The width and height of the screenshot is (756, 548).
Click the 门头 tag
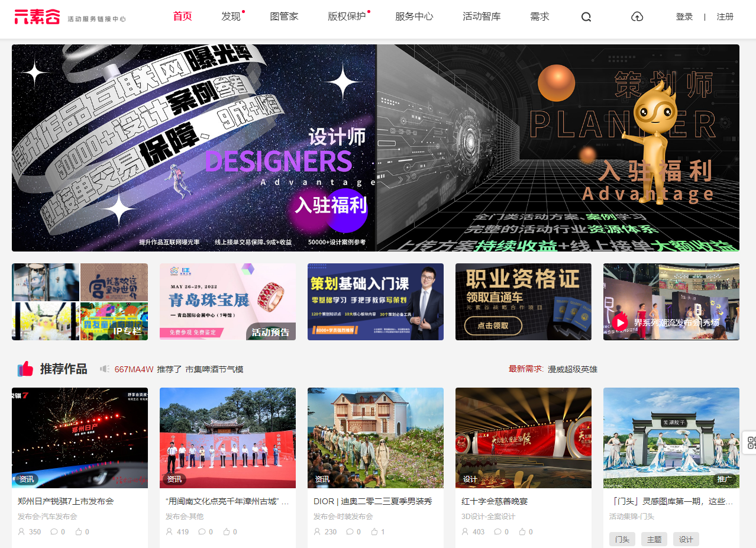pyautogui.click(x=622, y=539)
